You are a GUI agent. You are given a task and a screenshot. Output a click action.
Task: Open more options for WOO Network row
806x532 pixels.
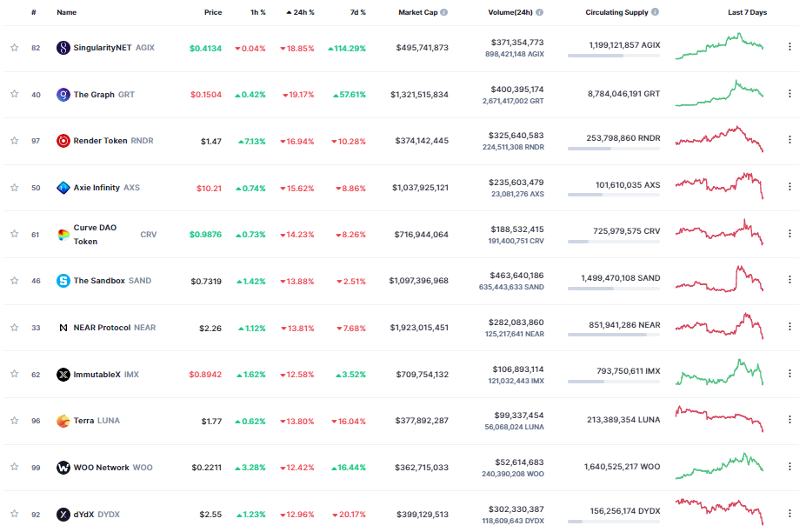click(x=789, y=466)
